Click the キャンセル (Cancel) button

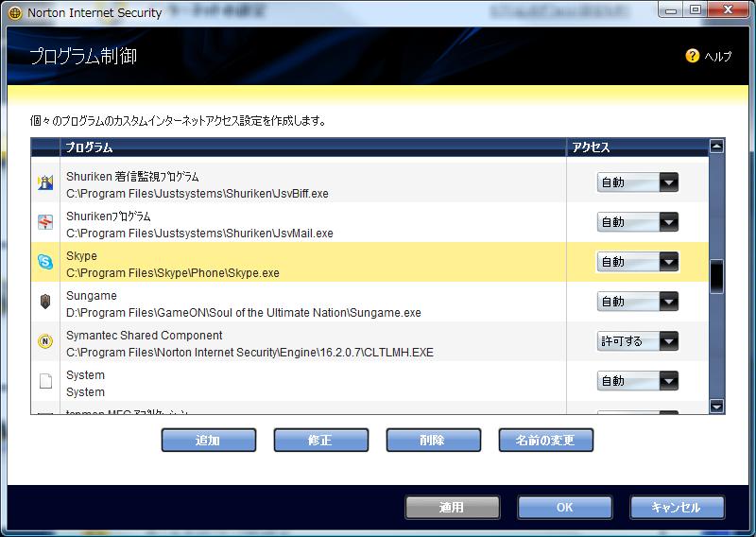coord(677,507)
